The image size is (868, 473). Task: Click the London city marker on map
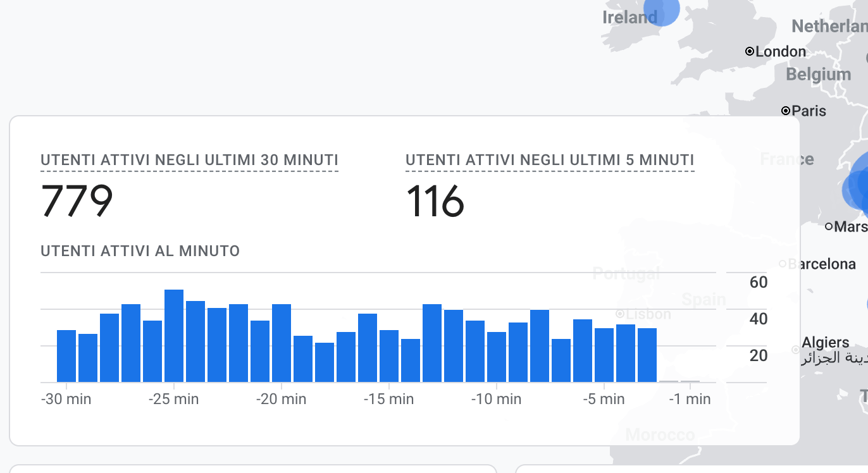coord(750,51)
